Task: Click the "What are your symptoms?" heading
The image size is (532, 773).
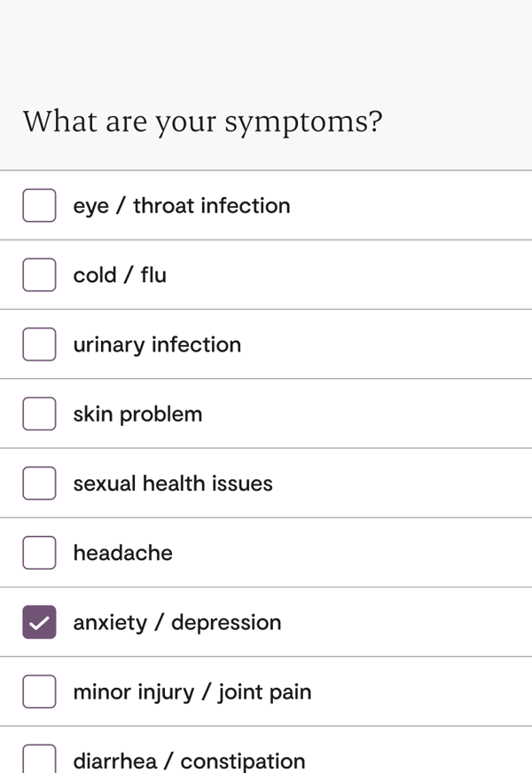Action: pos(202,122)
